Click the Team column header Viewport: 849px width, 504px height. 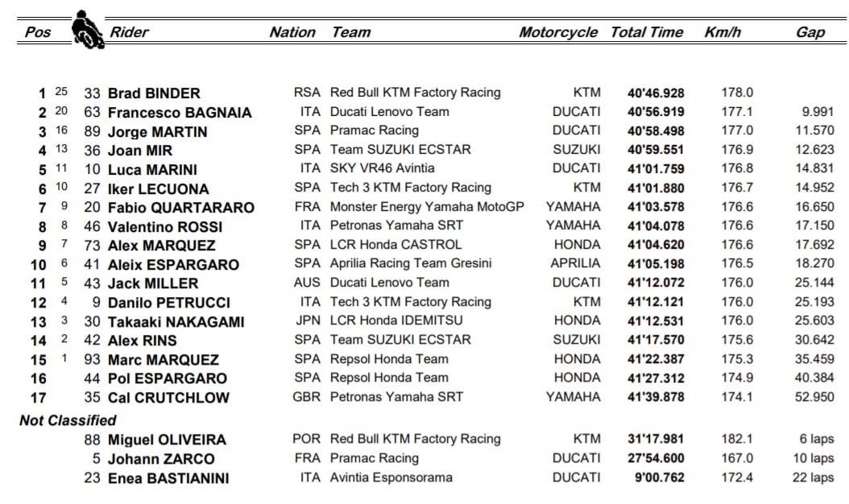(351, 33)
